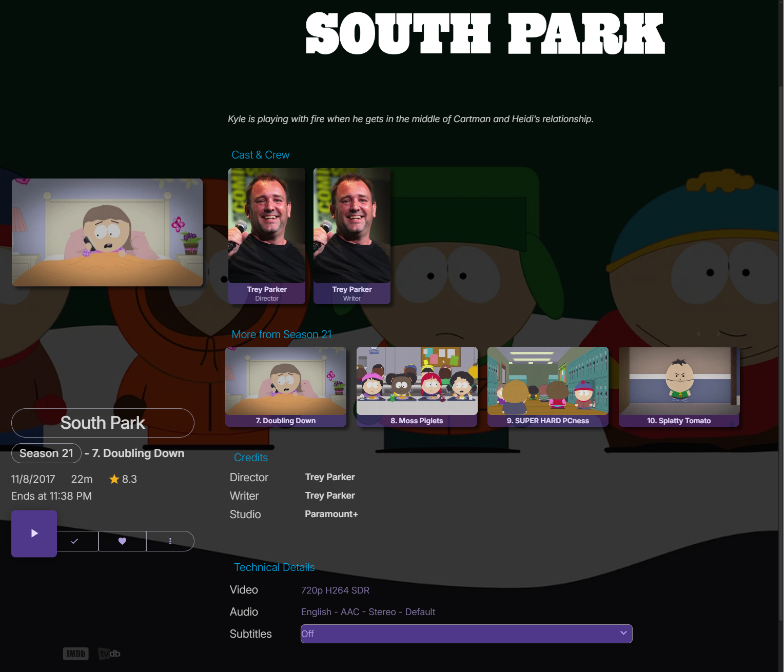Open the three-dot more options menu

coord(170,541)
